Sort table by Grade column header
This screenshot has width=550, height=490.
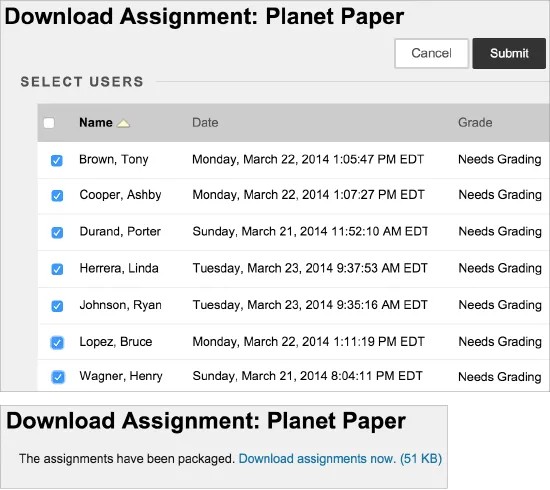475,123
